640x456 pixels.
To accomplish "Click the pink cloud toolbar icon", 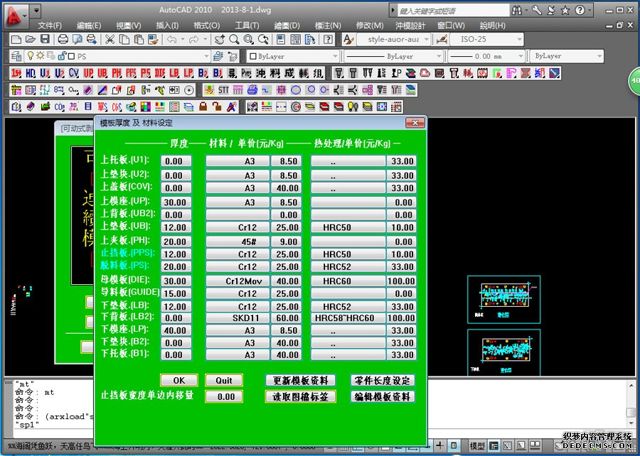I will pos(425,73).
